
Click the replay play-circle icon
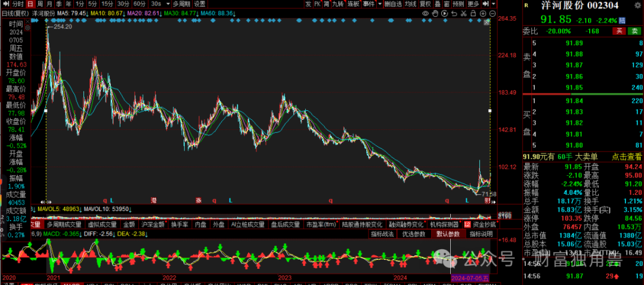pyautogui.click(x=445, y=13)
